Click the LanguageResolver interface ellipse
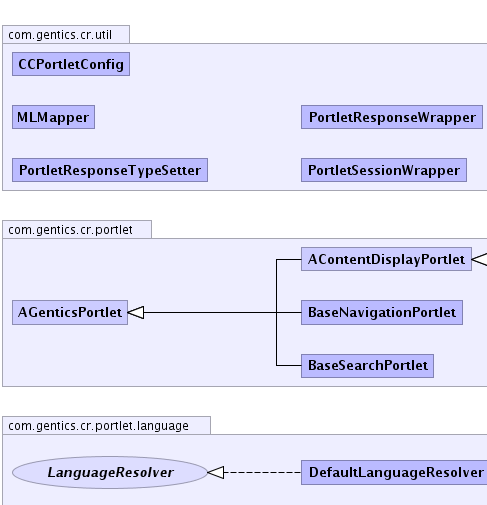This screenshot has height=505, width=487. [110, 472]
